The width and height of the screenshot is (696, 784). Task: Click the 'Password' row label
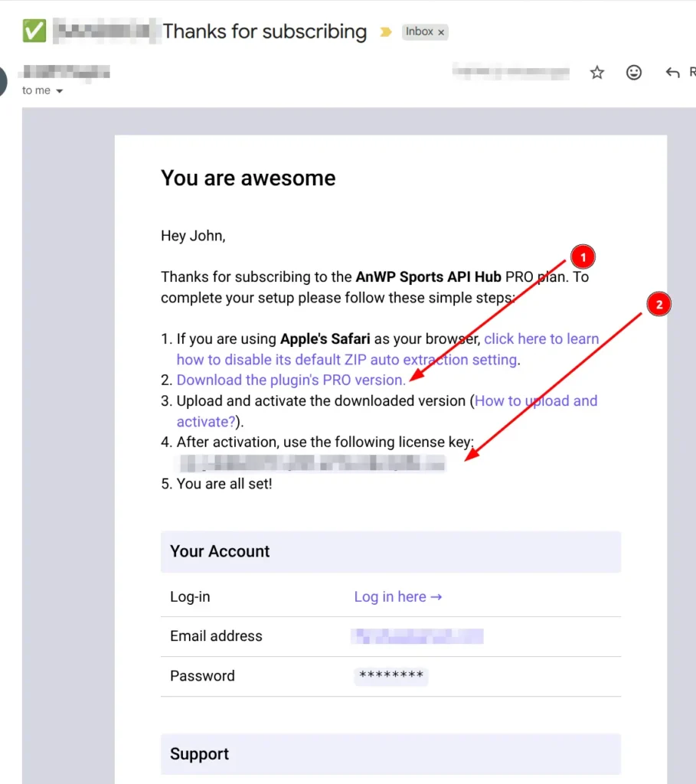(x=202, y=676)
